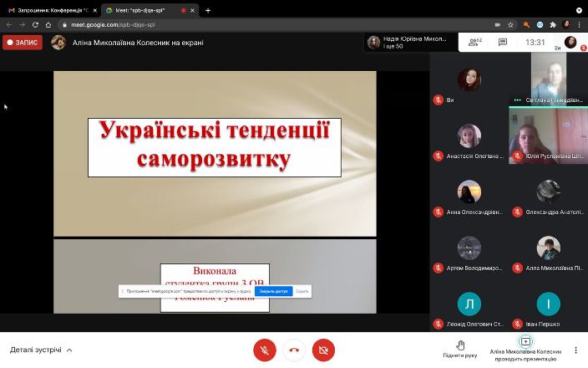Reload the current page
This screenshot has width=588, height=368.
35,25
